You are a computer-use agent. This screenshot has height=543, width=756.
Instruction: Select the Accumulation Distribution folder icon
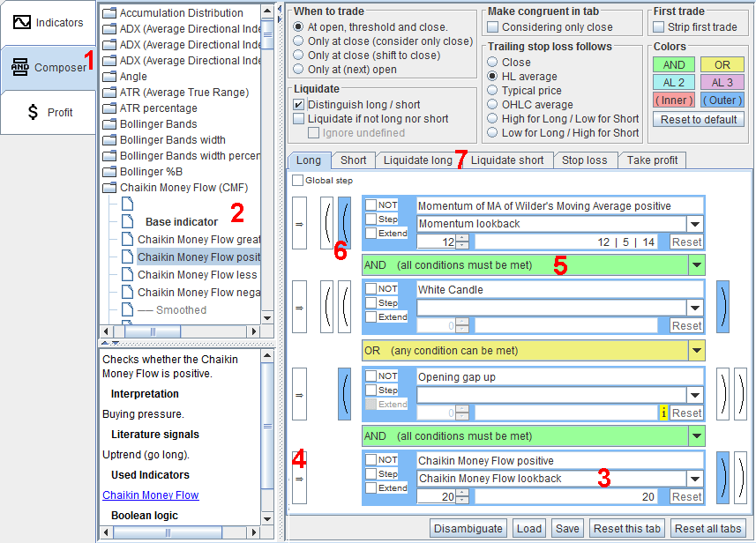pyautogui.click(x=110, y=12)
